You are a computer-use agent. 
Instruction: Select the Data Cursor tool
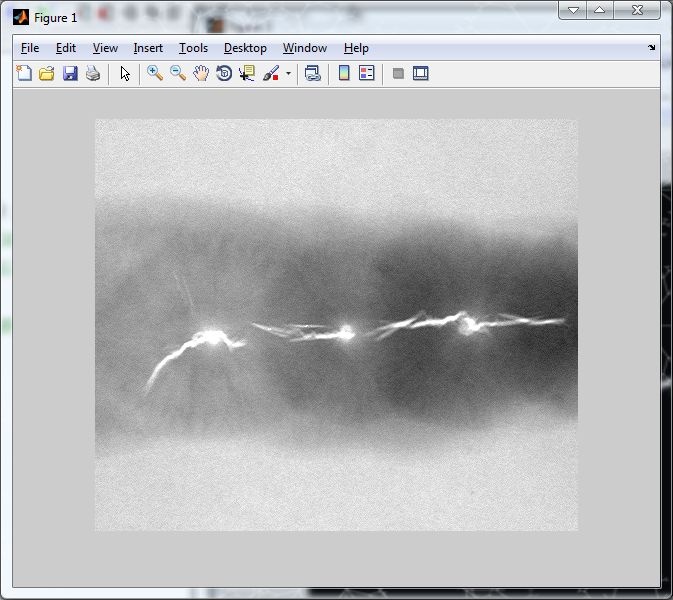(x=247, y=73)
